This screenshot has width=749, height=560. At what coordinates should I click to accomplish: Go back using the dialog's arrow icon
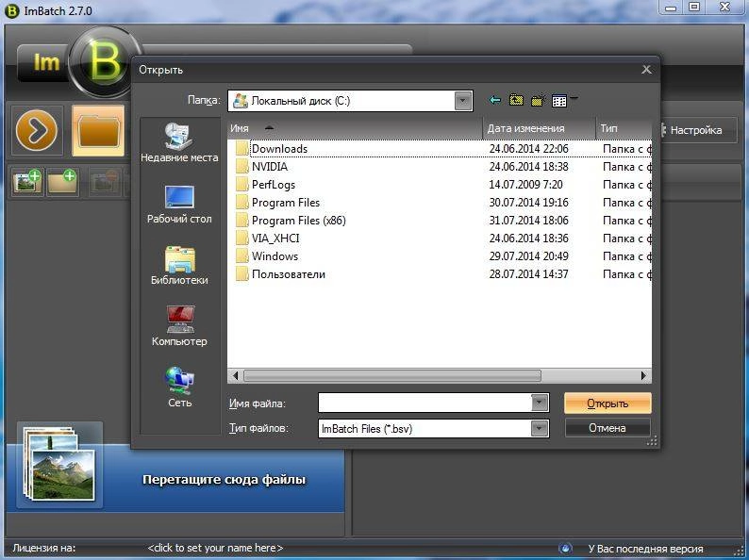click(495, 100)
